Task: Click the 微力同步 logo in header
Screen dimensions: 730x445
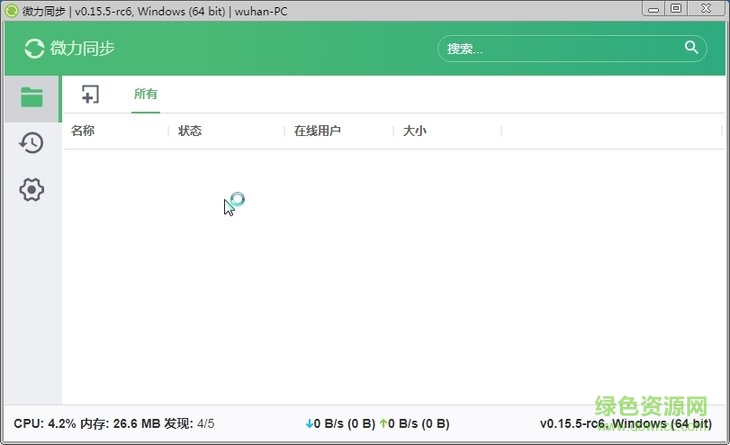Action: click(x=70, y=48)
